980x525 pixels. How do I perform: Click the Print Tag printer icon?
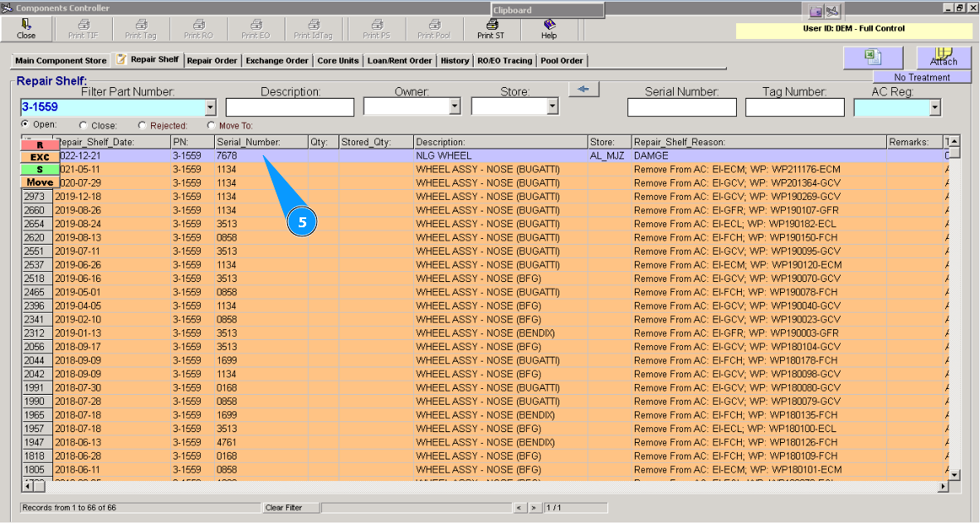[x=140, y=29]
